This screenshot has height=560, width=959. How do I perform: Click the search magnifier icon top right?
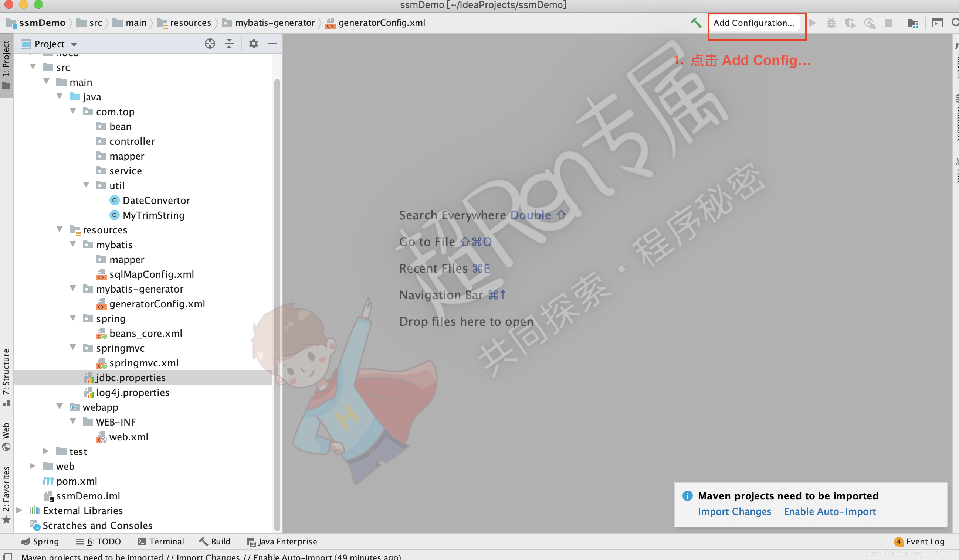click(x=955, y=23)
